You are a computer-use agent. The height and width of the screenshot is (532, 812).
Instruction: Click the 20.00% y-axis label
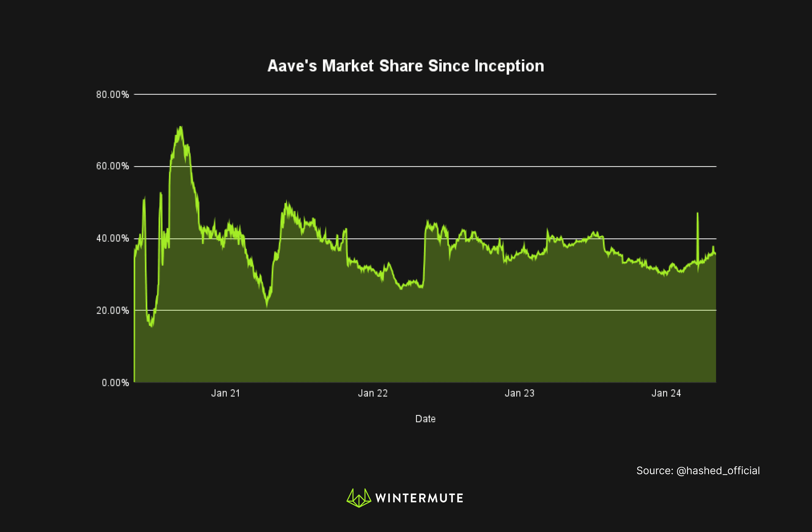point(112,310)
